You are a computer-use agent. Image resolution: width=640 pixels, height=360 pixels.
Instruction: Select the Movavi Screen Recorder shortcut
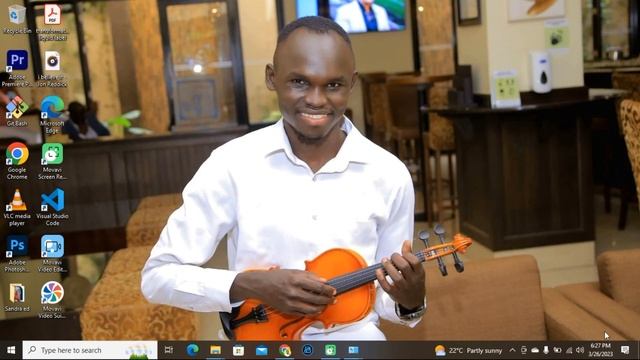[x=52, y=161]
